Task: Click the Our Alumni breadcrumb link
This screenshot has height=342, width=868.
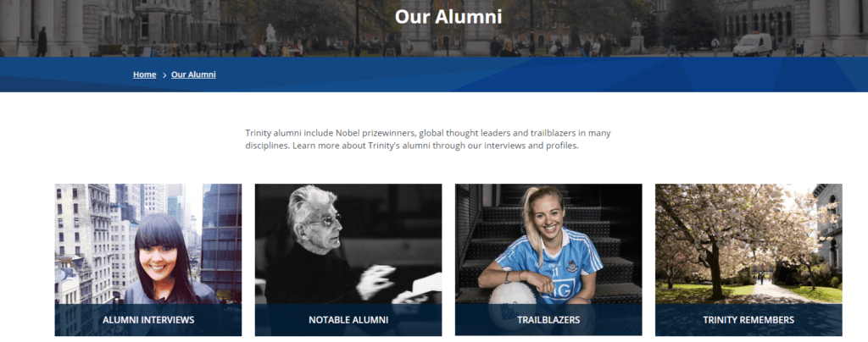Action: (x=193, y=74)
